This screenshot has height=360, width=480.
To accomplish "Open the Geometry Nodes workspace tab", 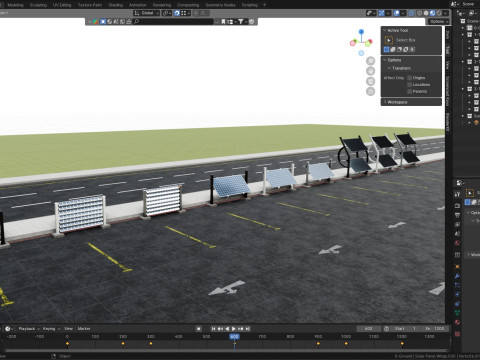I will coord(220,5).
